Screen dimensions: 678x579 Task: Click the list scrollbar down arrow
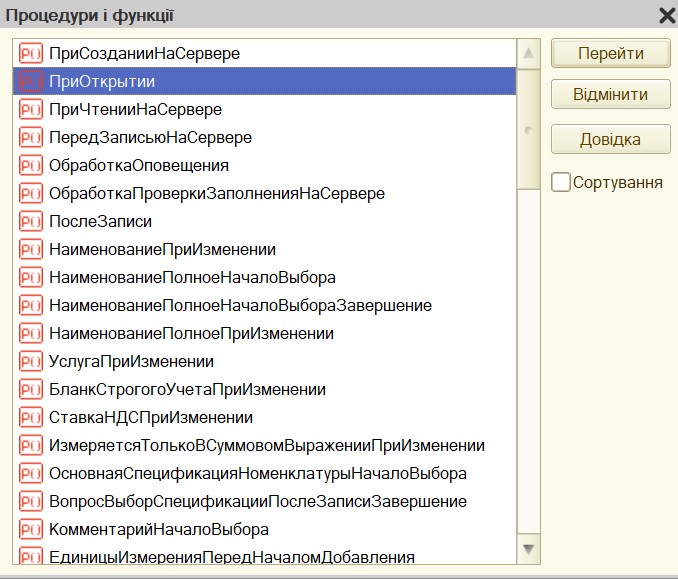coord(528,549)
